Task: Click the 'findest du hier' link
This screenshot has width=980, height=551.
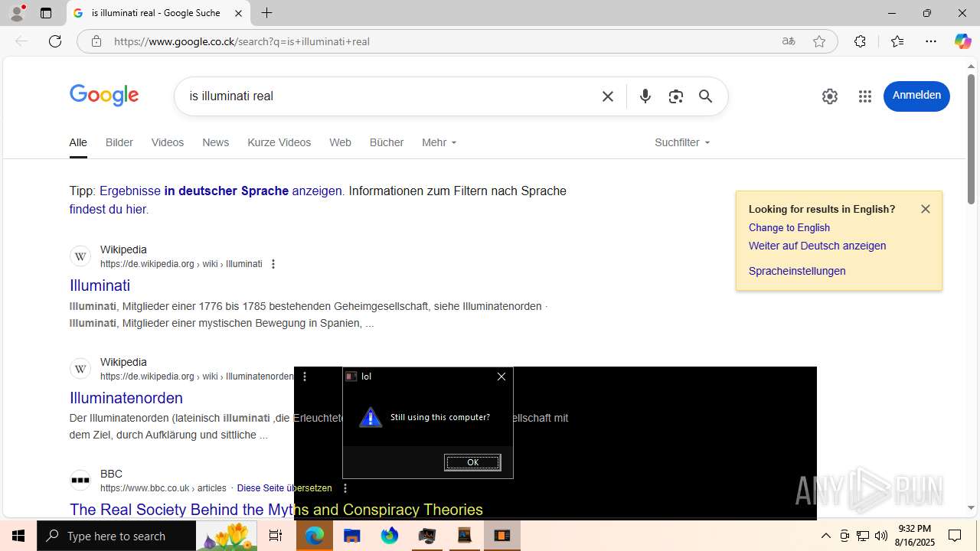Action: [x=107, y=209]
